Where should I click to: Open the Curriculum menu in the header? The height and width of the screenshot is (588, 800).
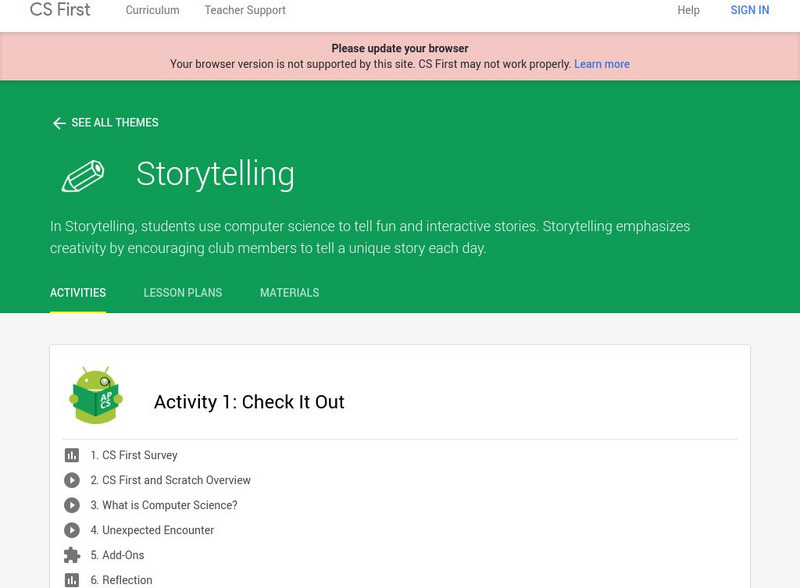(152, 10)
